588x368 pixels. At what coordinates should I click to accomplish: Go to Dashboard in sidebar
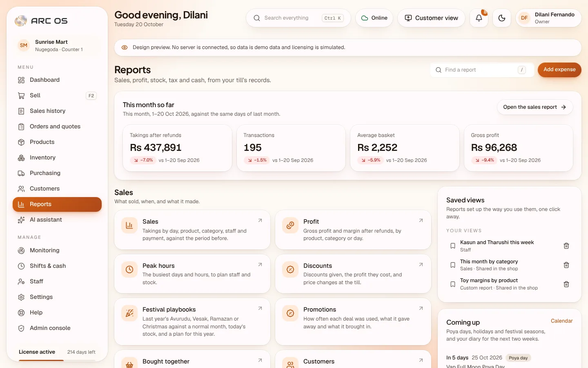pyautogui.click(x=57, y=80)
